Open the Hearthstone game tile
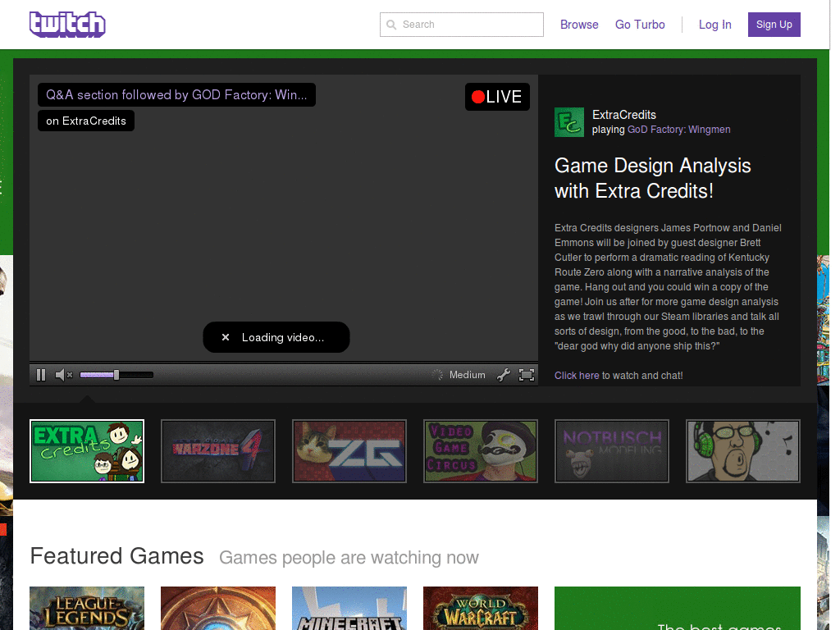840x630 pixels. click(x=218, y=608)
